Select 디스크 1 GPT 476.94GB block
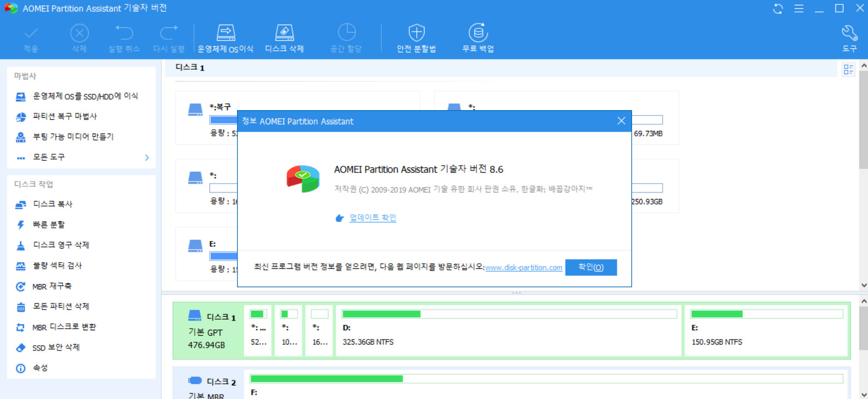The image size is (868, 399). (x=208, y=331)
